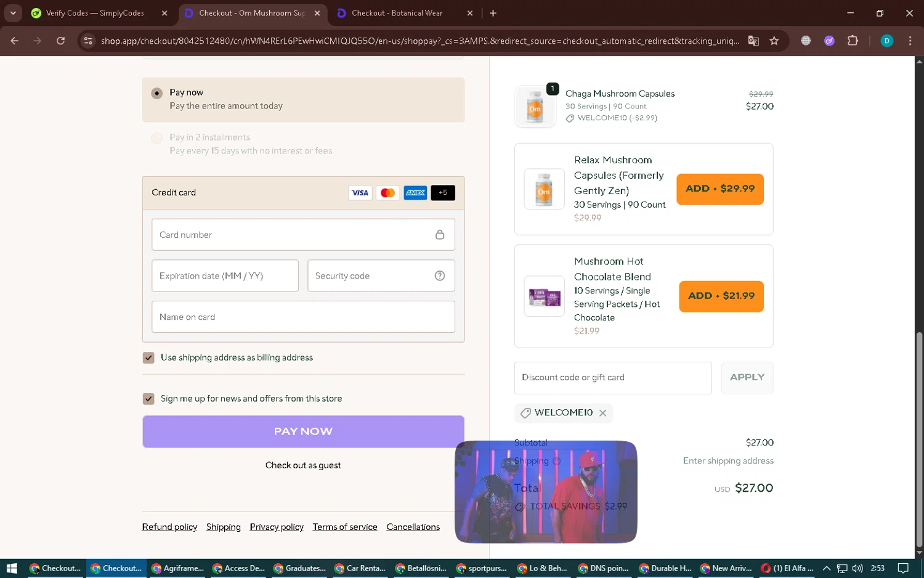This screenshot has width=924, height=578.
Task: Open the Windows notification center icon
Action: point(903,568)
